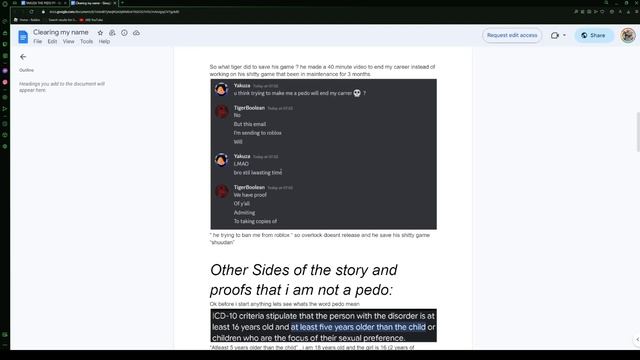Click the Share button
640x360 pixels.
pos(593,36)
